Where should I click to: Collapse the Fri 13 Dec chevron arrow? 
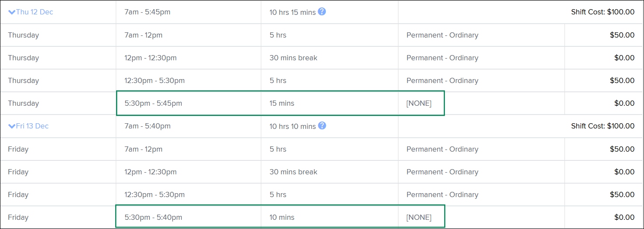click(x=12, y=126)
